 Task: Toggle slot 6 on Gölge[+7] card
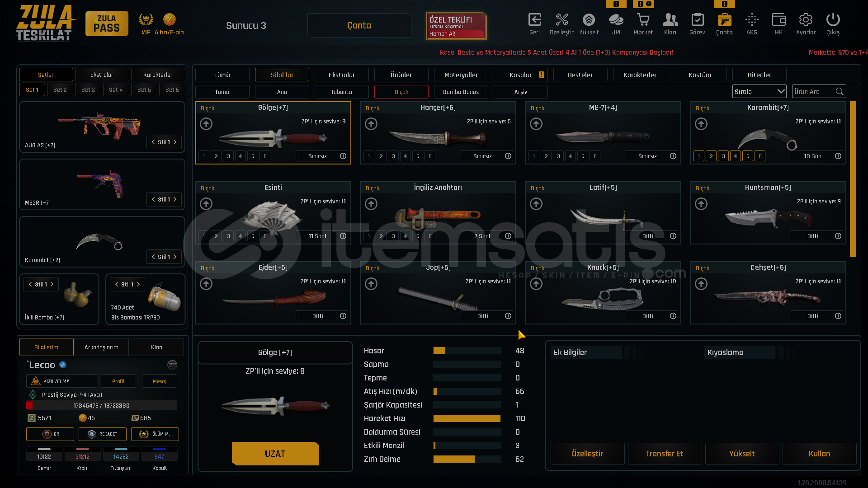coord(265,156)
